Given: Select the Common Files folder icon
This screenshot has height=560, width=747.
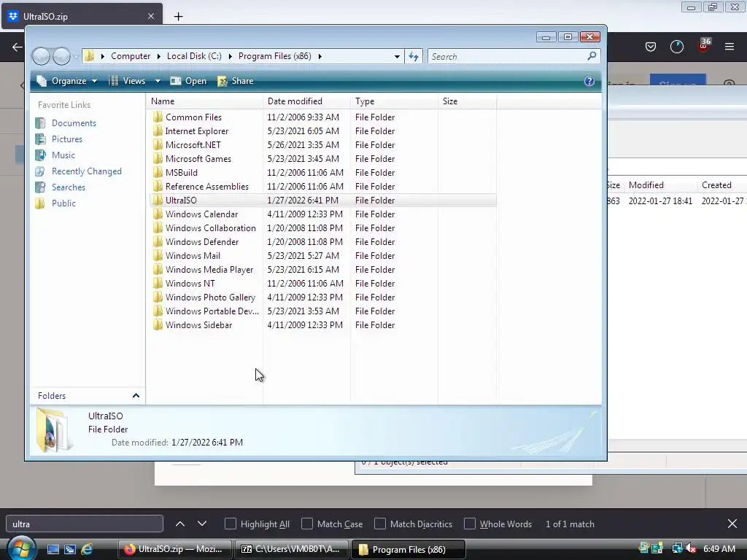Looking at the screenshot, I should [158, 117].
